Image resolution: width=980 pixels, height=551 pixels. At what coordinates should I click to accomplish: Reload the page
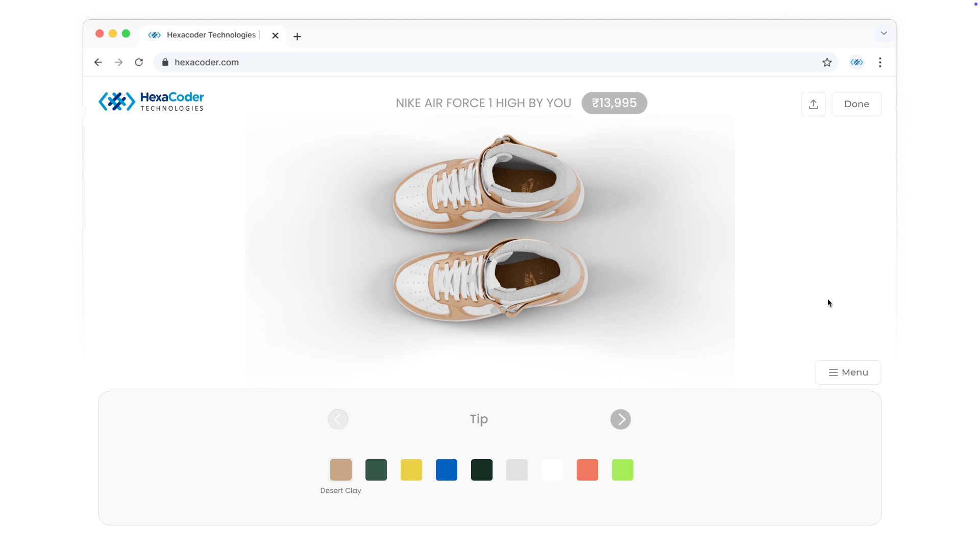[x=139, y=62]
